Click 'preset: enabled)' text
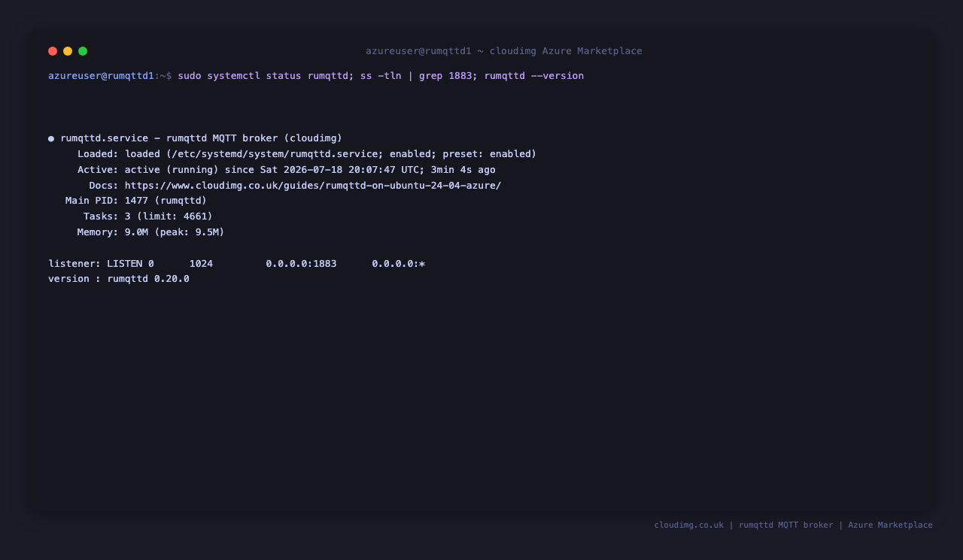Screen dimensions: 963x560 [490, 154]
